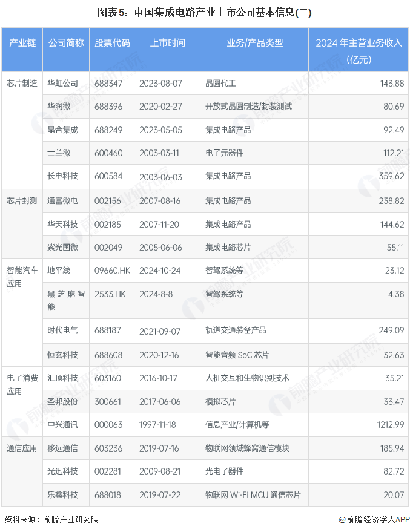Click listing date 2003-06-03

pos(160,177)
